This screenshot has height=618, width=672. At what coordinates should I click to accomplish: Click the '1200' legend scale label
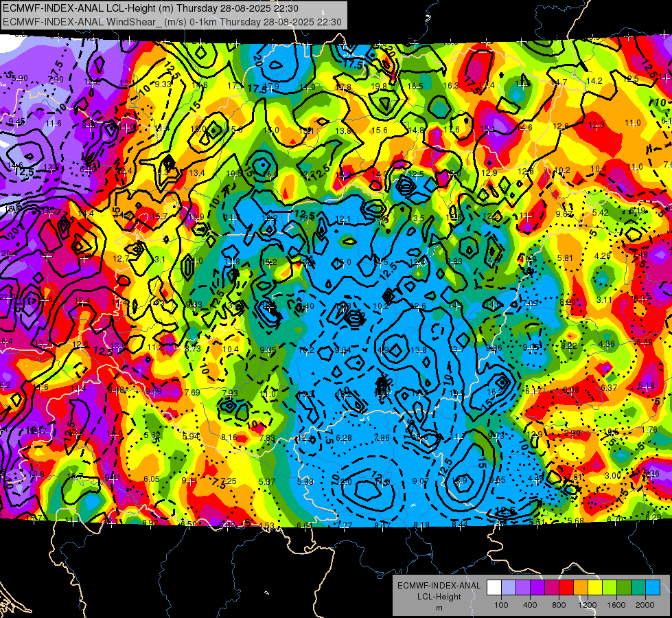point(588,605)
